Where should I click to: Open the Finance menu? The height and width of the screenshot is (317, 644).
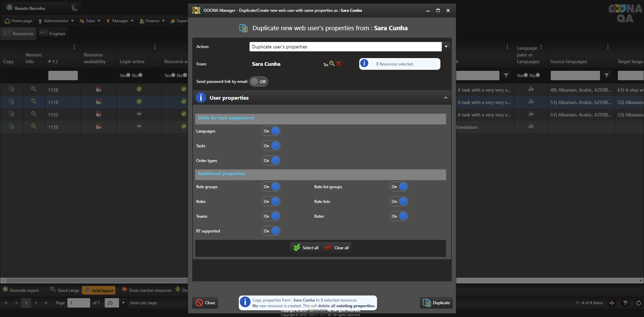click(152, 21)
